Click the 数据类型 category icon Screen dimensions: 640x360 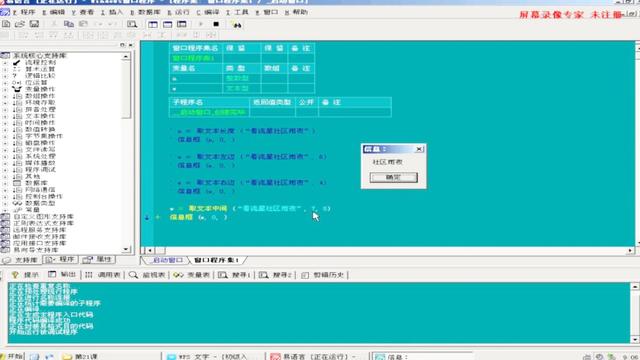coord(17,203)
